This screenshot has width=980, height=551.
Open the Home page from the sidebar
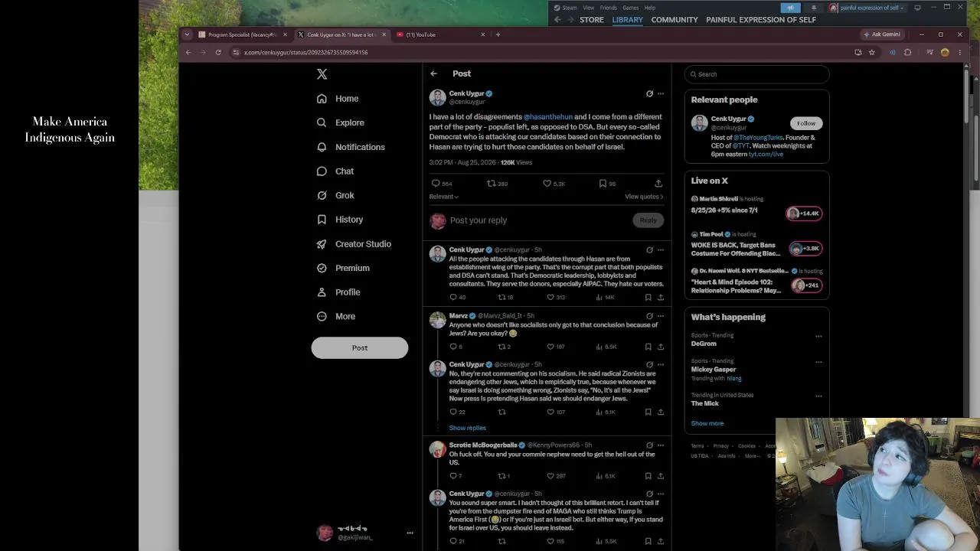click(x=338, y=99)
